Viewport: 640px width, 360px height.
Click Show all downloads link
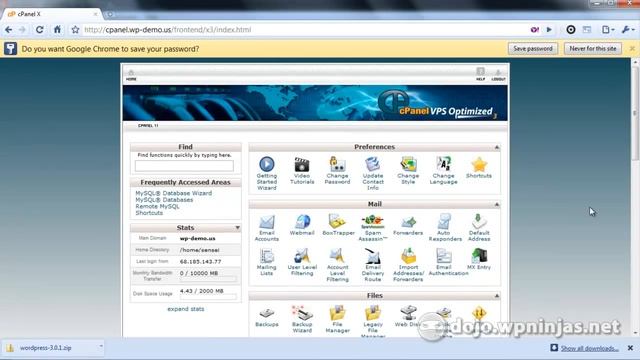589,348
